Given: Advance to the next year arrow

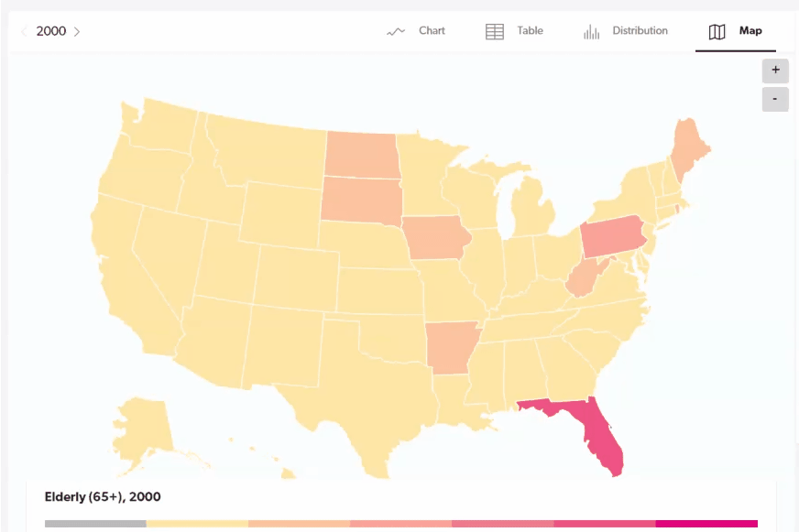Looking at the screenshot, I should tap(77, 31).
